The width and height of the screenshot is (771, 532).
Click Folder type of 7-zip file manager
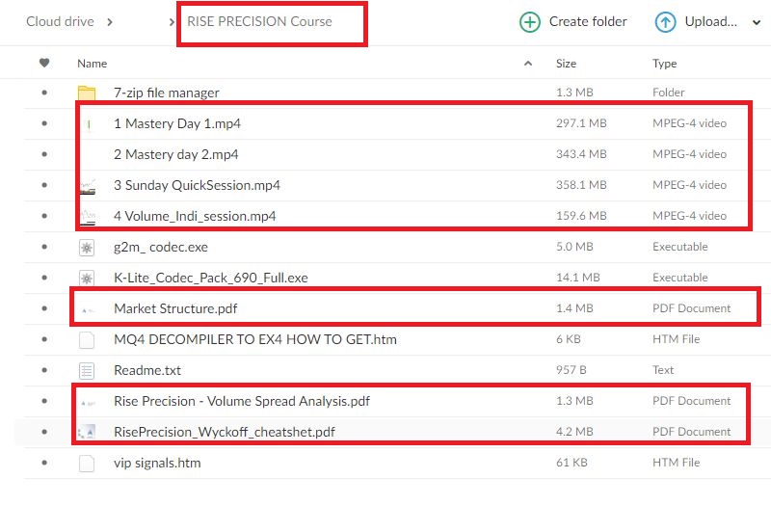(668, 93)
